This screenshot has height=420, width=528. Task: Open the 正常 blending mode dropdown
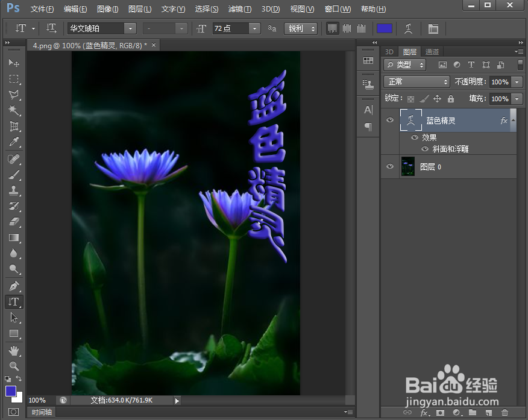(x=416, y=81)
